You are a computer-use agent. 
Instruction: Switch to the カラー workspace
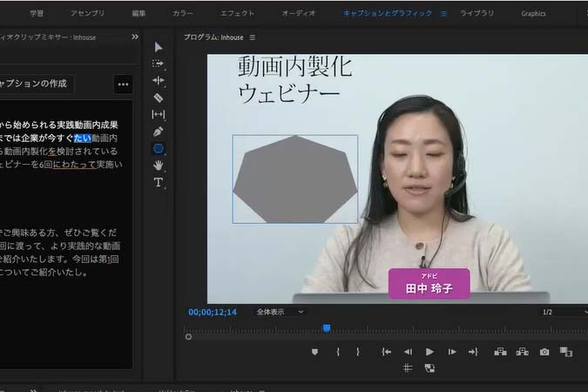[x=183, y=14]
